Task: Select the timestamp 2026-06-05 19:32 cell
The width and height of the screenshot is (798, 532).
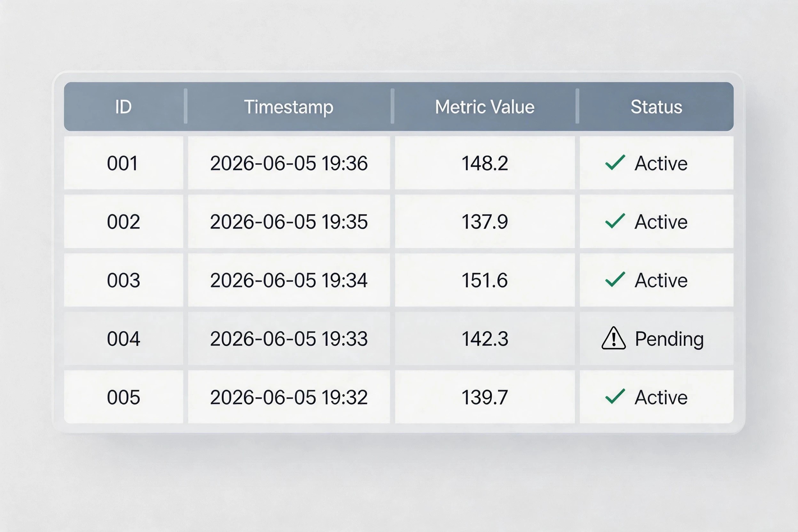Action: tap(289, 397)
